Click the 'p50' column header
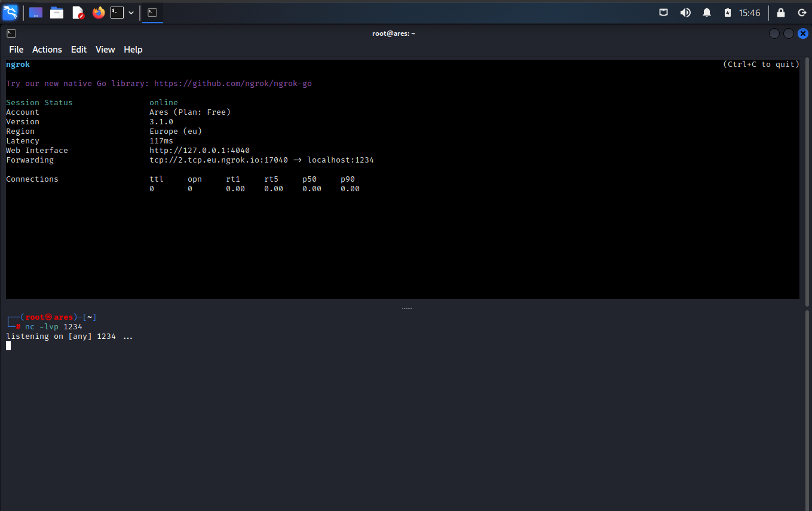 coord(310,179)
